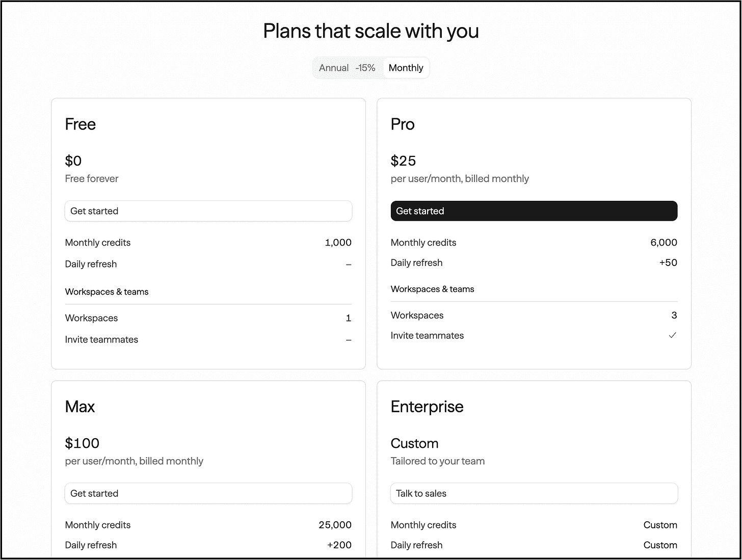Get started with the Max plan
Viewport: 742px width, 560px height.
pos(208,493)
